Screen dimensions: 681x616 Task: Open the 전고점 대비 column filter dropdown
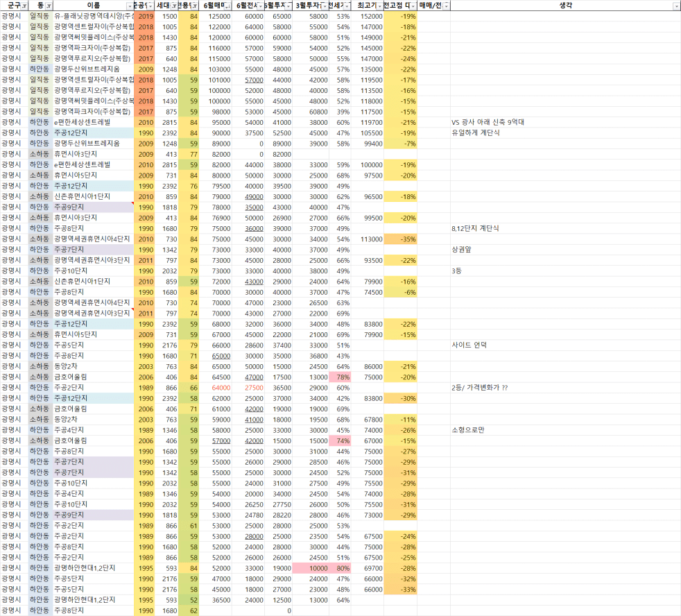(x=413, y=6)
